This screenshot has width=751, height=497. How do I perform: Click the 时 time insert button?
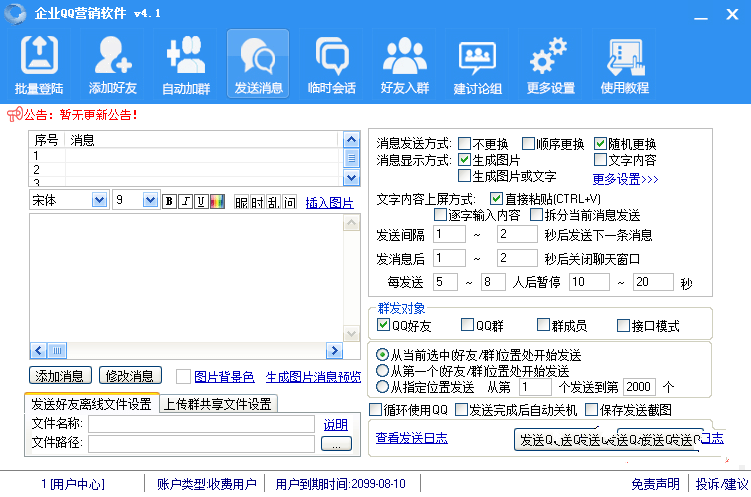257,202
